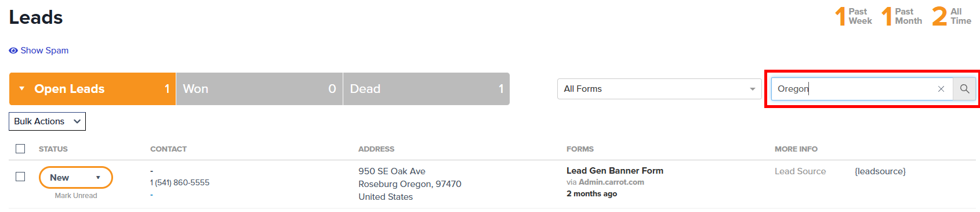Click inside the Oregon search field

tap(852, 89)
